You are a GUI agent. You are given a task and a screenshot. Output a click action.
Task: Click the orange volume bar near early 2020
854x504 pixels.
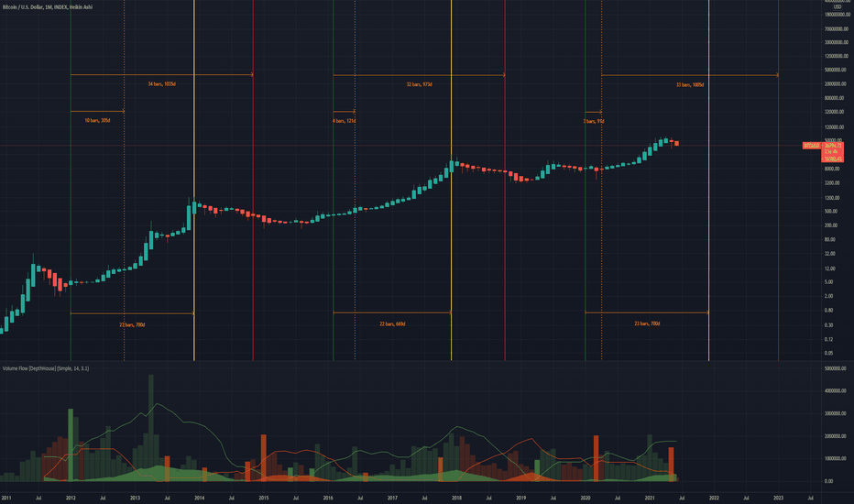point(596,458)
